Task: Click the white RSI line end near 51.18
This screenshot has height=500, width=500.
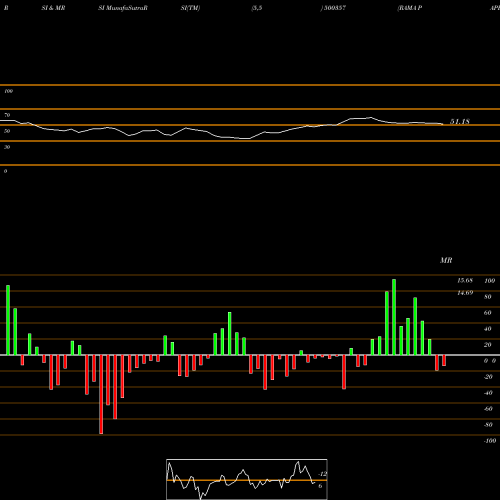Action: [x=442, y=124]
